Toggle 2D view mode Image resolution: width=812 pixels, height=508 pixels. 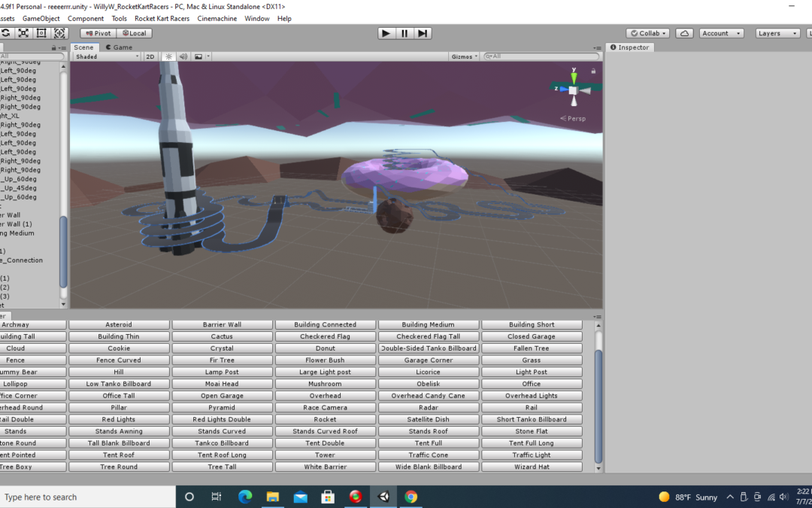click(150, 56)
